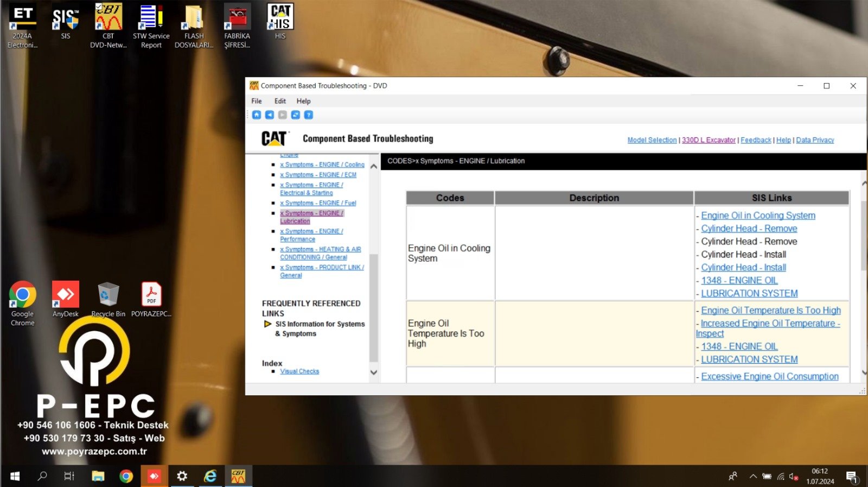Open 2024A Electronic Technician desktop icon

pyautogui.click(x=23, y=26)
